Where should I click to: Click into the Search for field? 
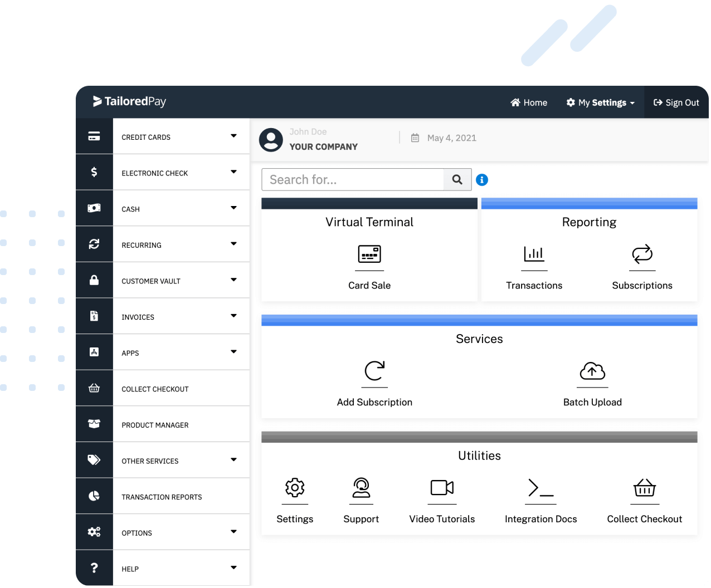[353, 180]
